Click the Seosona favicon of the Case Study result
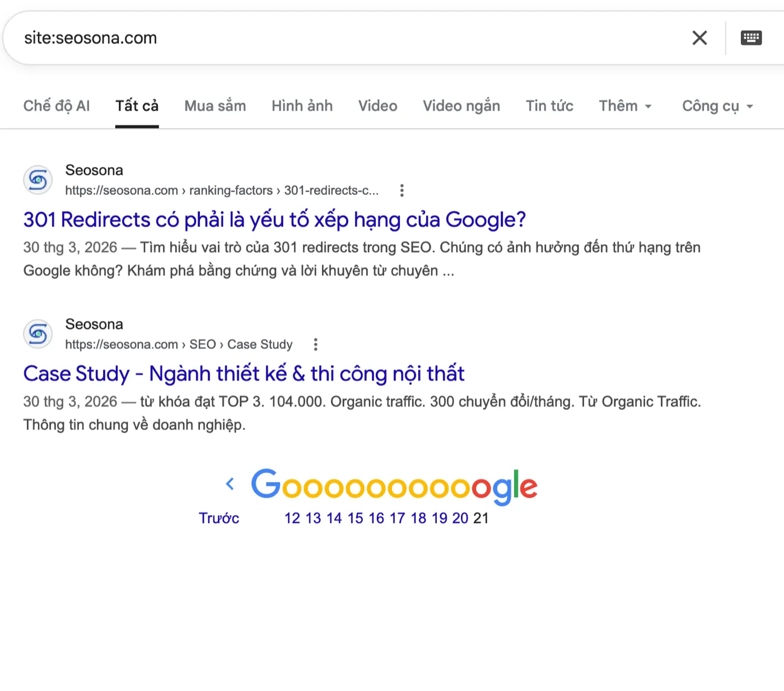 (x=38, y=334)
